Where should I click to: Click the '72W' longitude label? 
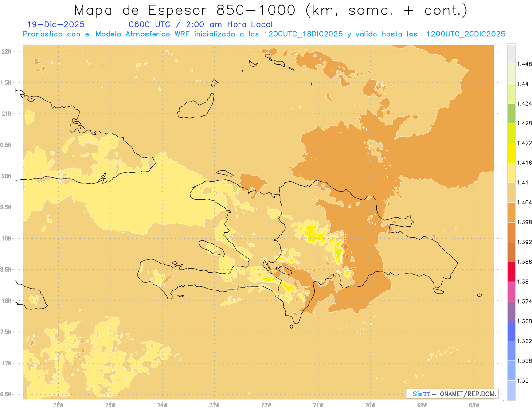tap(266, 405)
